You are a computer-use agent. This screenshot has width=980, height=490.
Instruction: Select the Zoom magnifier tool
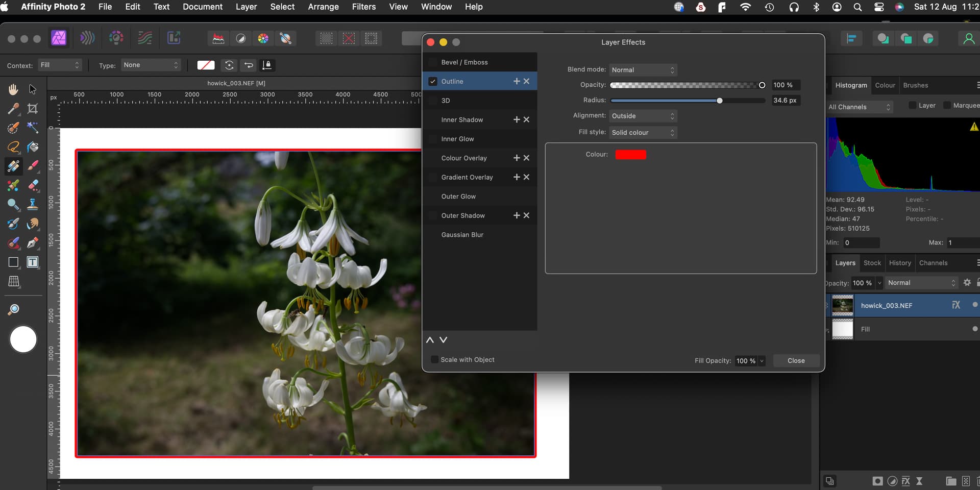(13, 309)
